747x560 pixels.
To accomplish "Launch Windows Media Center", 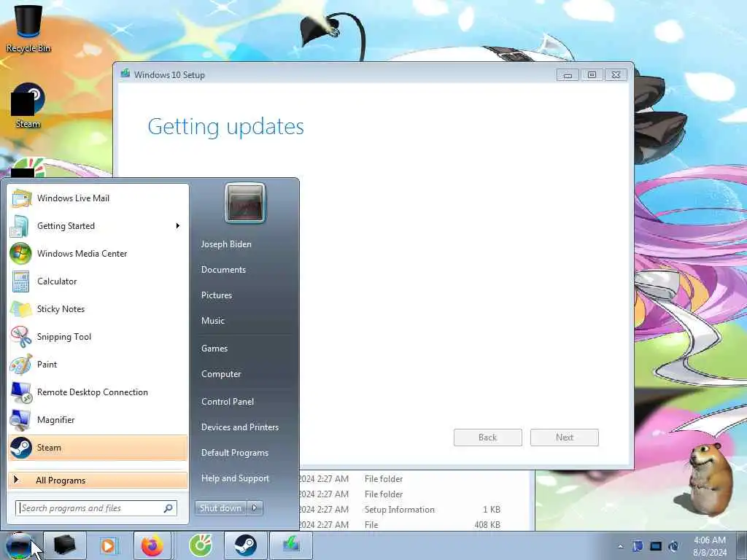I will [98, 253].
